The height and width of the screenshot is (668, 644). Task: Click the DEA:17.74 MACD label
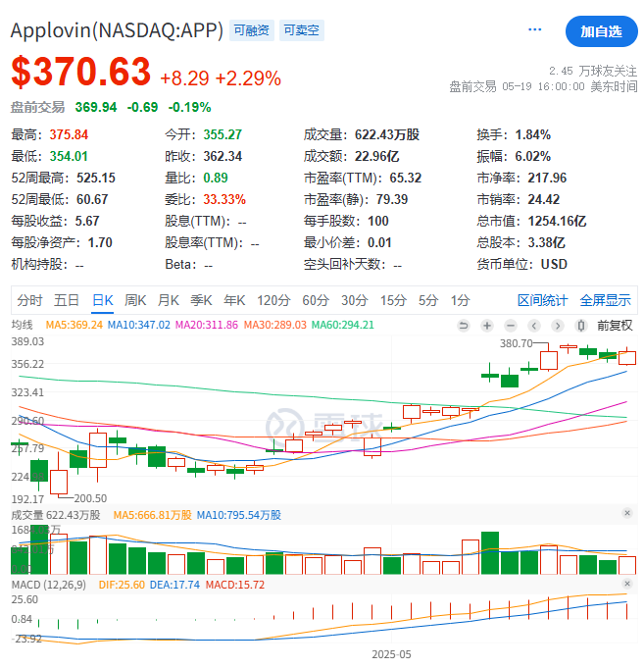pos(174,585)
